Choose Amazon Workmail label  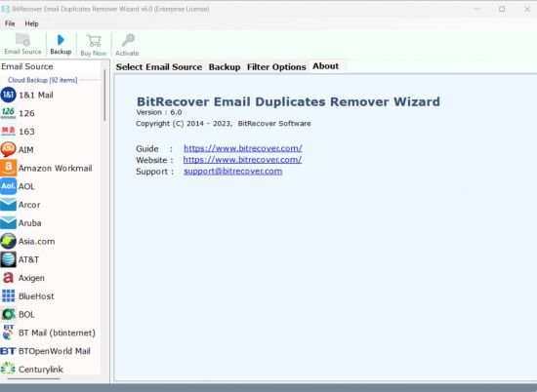pyautogui.click(x=55, y=169)
